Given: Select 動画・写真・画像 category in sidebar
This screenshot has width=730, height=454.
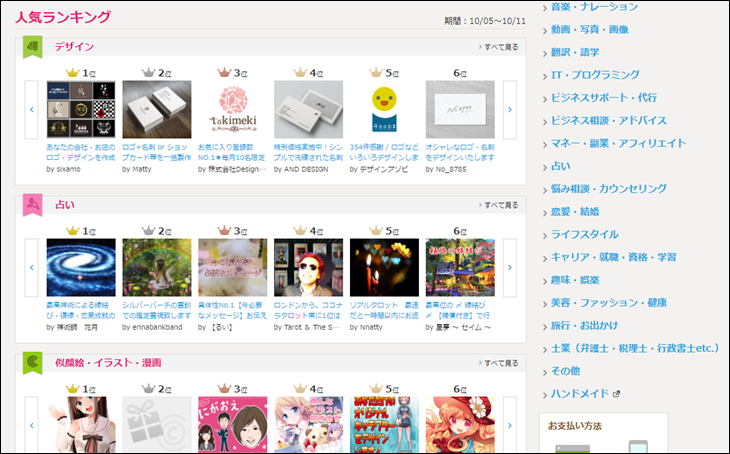Looking at the screenshot, I should pyautogui.click(x=589, y=29).
